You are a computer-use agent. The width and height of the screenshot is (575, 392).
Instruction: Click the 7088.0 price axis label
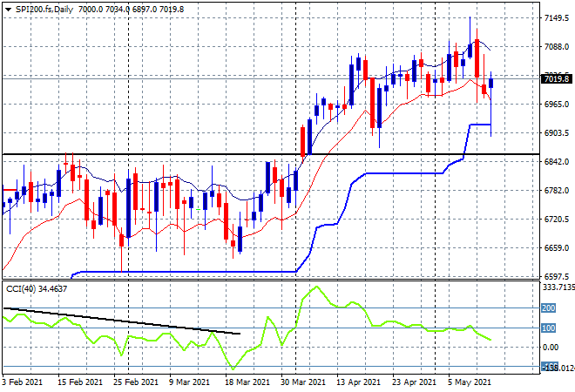[x=557, y=47]
